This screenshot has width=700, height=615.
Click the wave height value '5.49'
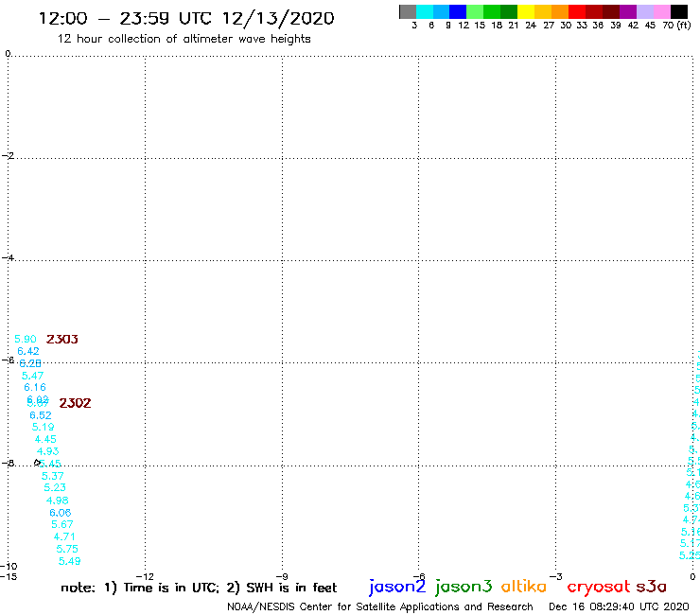(x=70, y=561)
